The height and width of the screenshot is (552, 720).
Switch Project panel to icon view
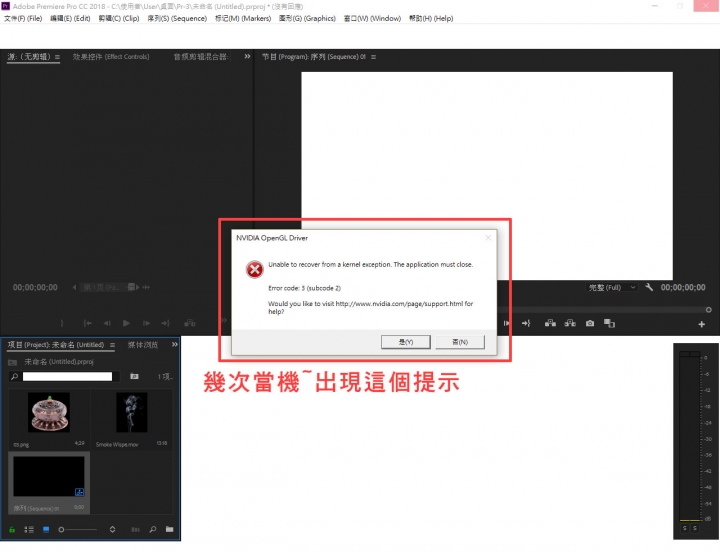pos(46,530)
